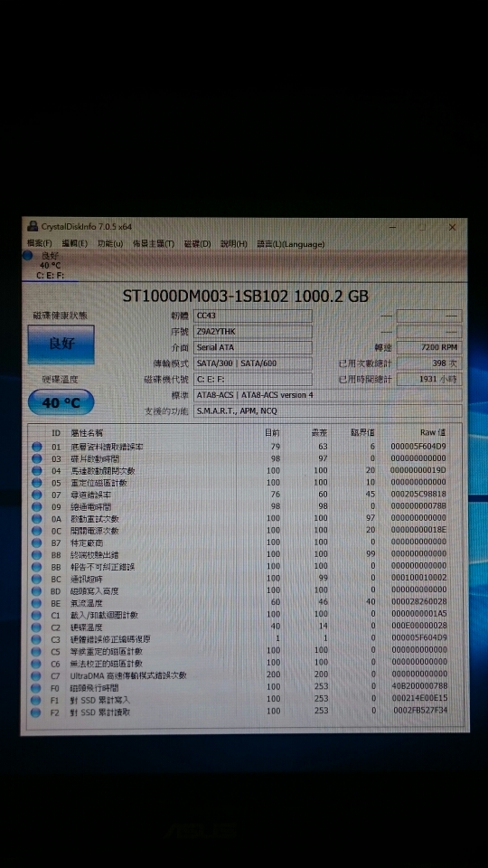Open the 語言(L)(Language) menu

[x=290, y=243]
